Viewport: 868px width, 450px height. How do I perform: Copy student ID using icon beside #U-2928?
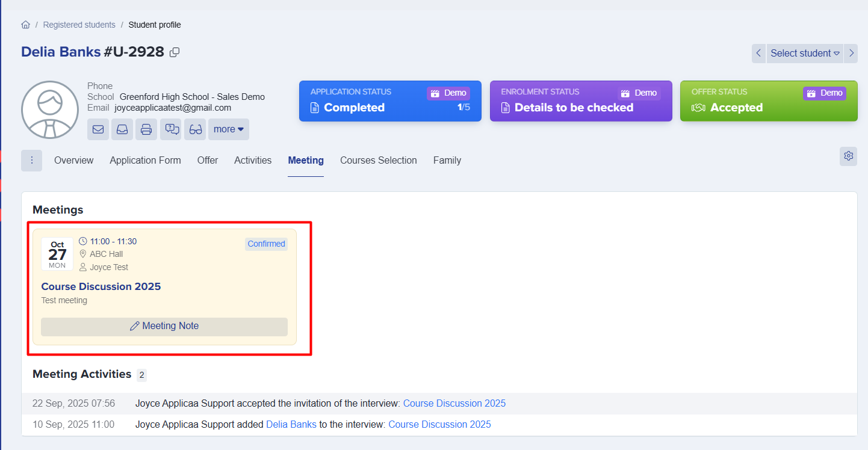point(175,52)
